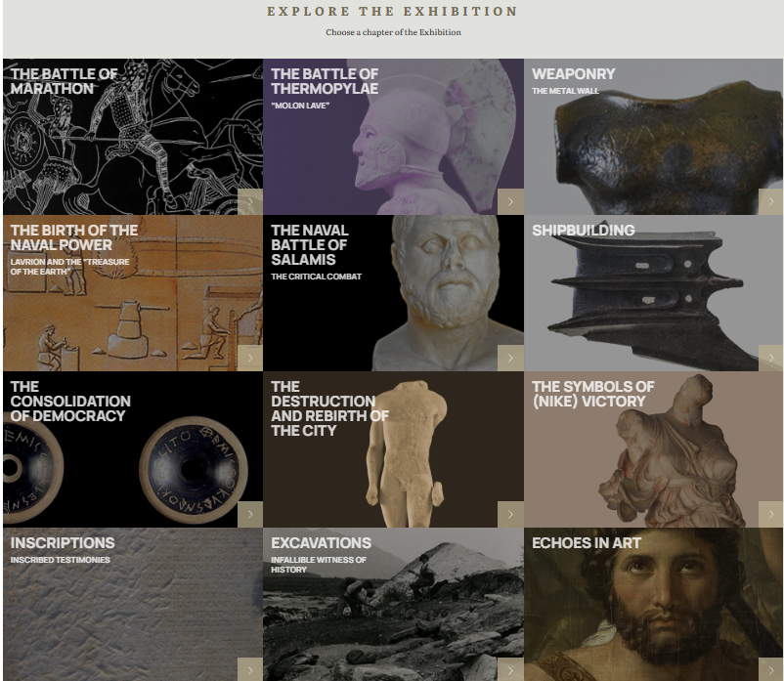Click arrow icon on Destruction and Rebirth tile
Viewport: 784px width, 681px height.
(x=510, y=514)
